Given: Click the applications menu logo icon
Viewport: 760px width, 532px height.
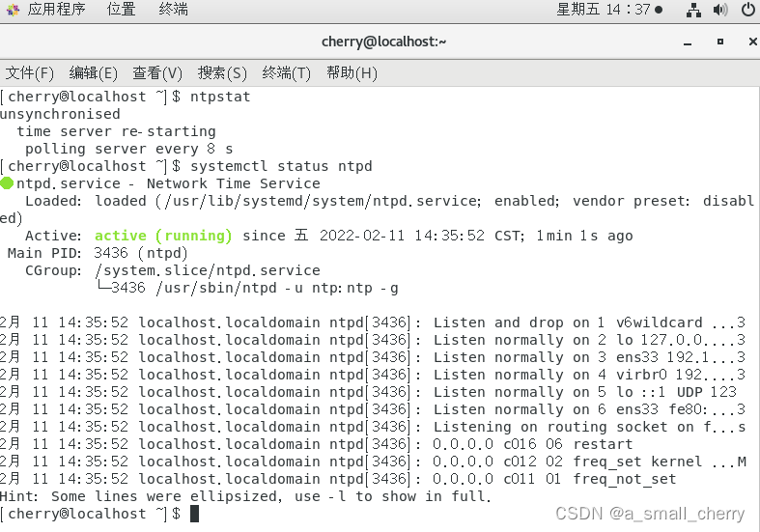Looking at the screenshot, I should (14, 10).
